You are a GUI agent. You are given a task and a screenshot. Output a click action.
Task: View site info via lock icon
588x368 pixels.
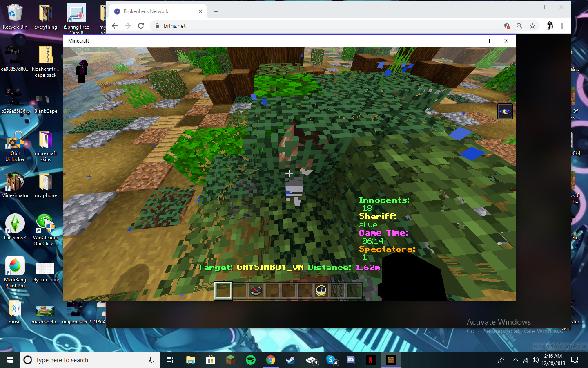(157, 26)
